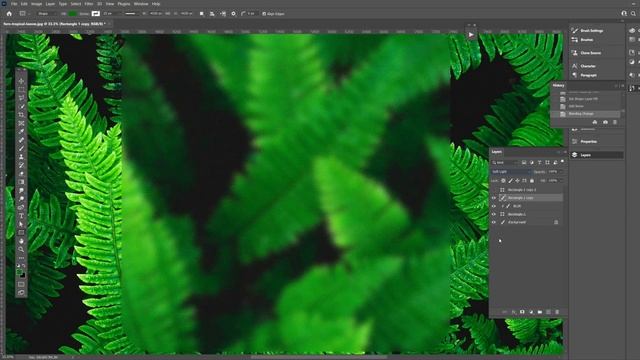Select the Move tool
Screen dimensions: 640x360
(21, 81)
